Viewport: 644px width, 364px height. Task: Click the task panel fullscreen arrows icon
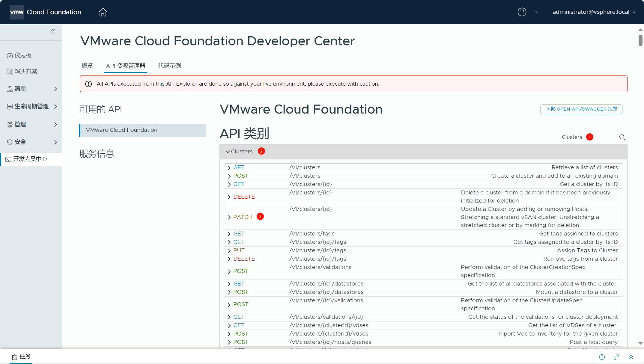[x=616, y=357]
